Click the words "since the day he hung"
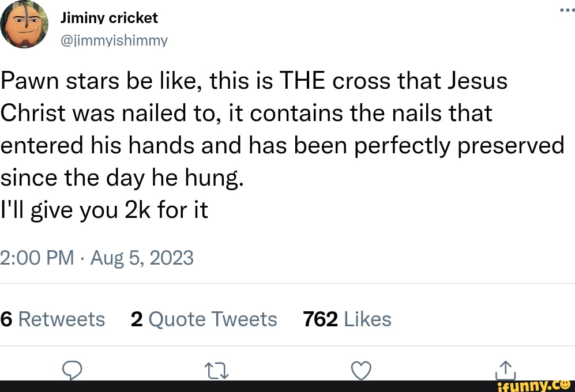Viewport: 575px width, 392px height. (123, 178)
